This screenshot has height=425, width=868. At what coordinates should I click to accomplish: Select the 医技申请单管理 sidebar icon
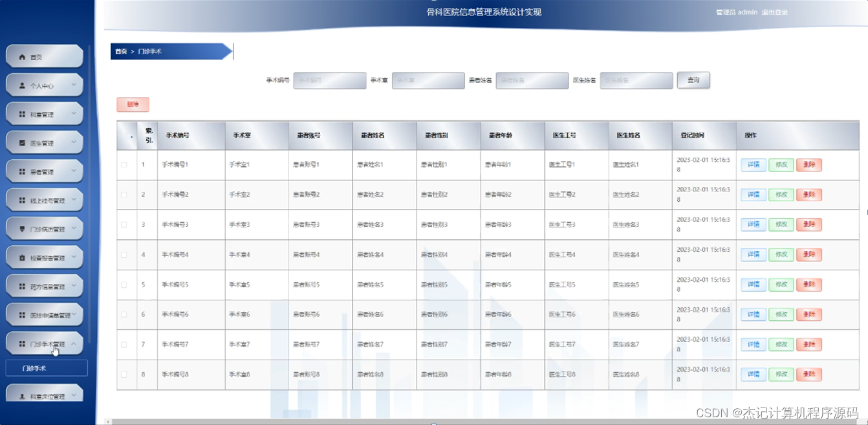pyautogui.click(x=22, y=315)
